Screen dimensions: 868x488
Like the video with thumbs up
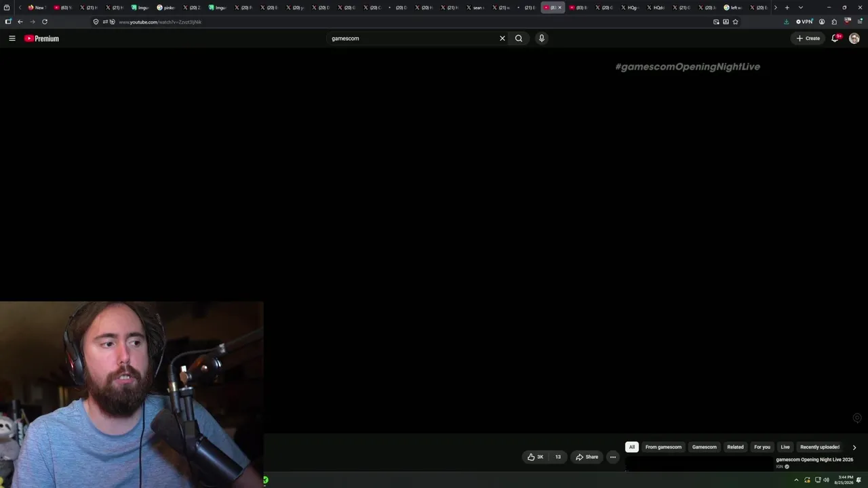[x=536, y=457]
